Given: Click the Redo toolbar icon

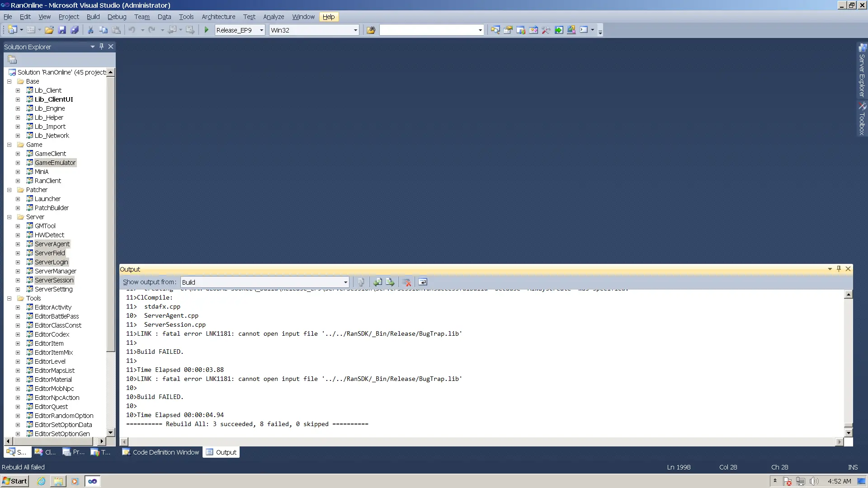Looking at the screenshot, I should (x=152, y=30).
